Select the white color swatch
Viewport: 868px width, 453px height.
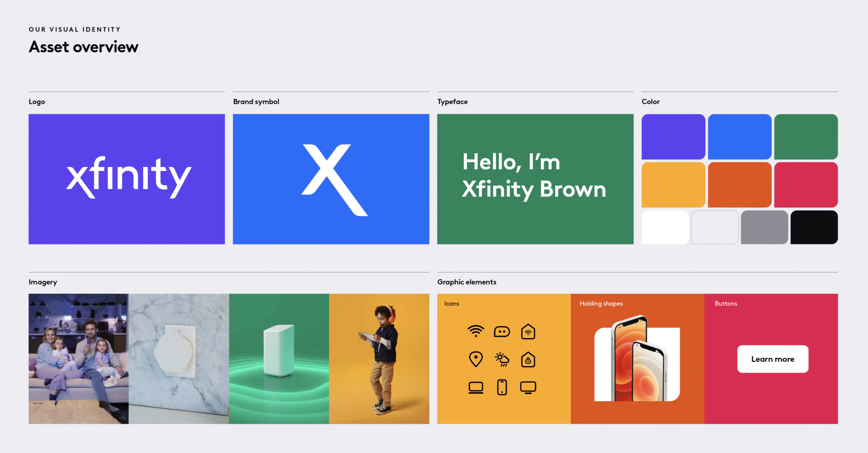coord(665,227)
